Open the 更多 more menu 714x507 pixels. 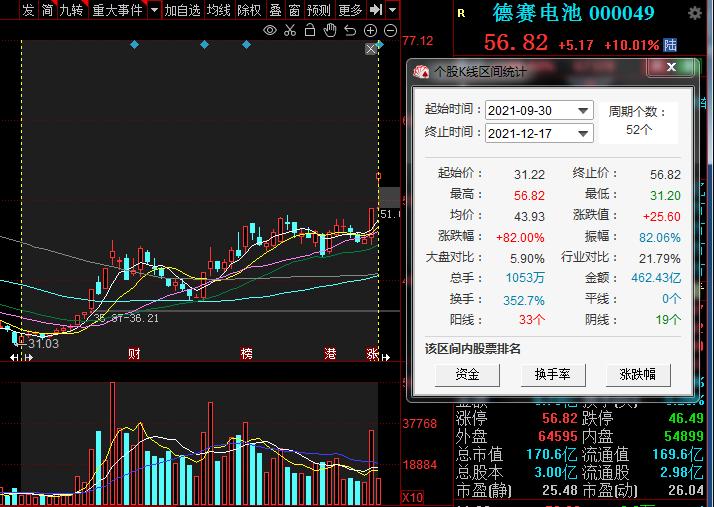point(350,10)
